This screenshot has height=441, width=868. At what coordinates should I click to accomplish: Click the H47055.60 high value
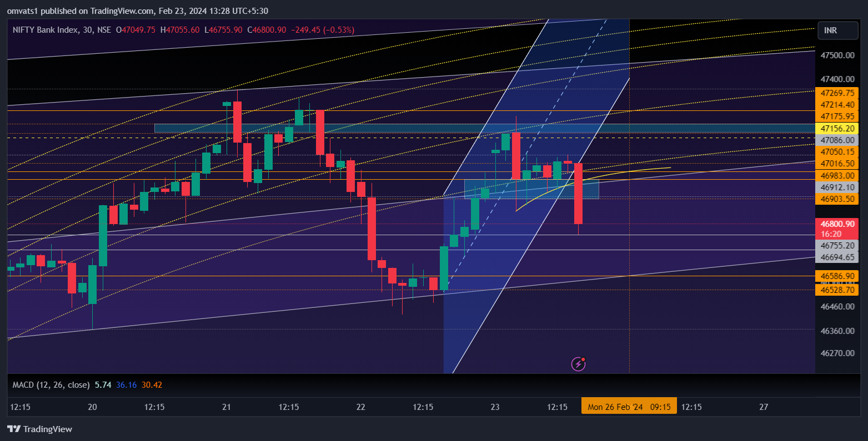click(179, 30)
